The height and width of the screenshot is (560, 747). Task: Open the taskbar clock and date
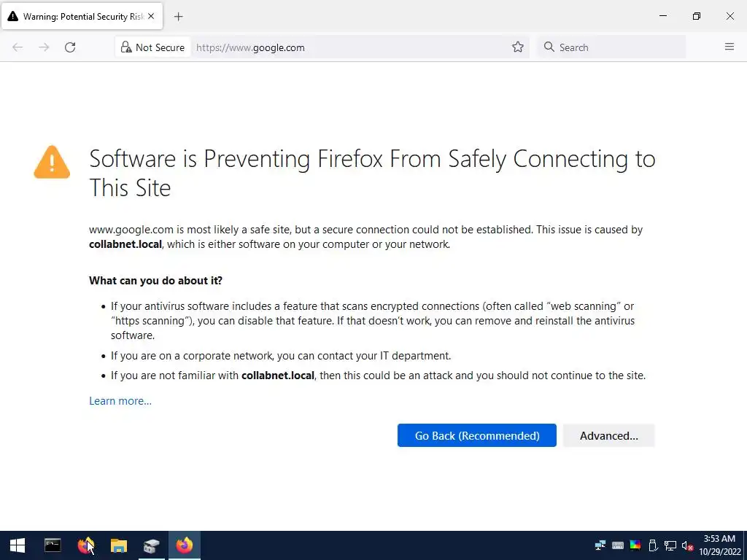pyautogui.click(x=720, y=545)
